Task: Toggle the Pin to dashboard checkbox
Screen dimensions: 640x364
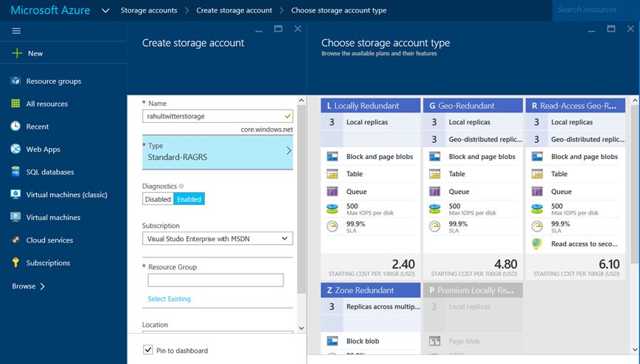Action: tap(148, 350)
